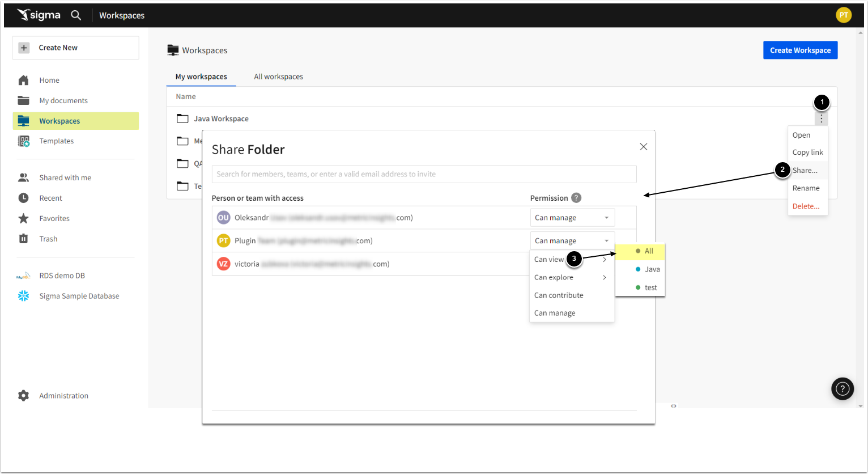Choose the Java option in submenu

point(640,269)
